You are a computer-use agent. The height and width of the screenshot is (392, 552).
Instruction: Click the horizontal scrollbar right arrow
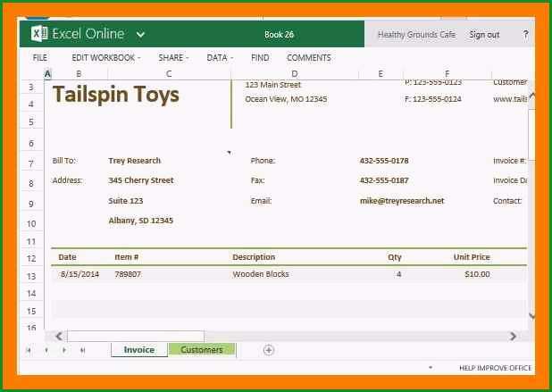[x=513, y=337]
